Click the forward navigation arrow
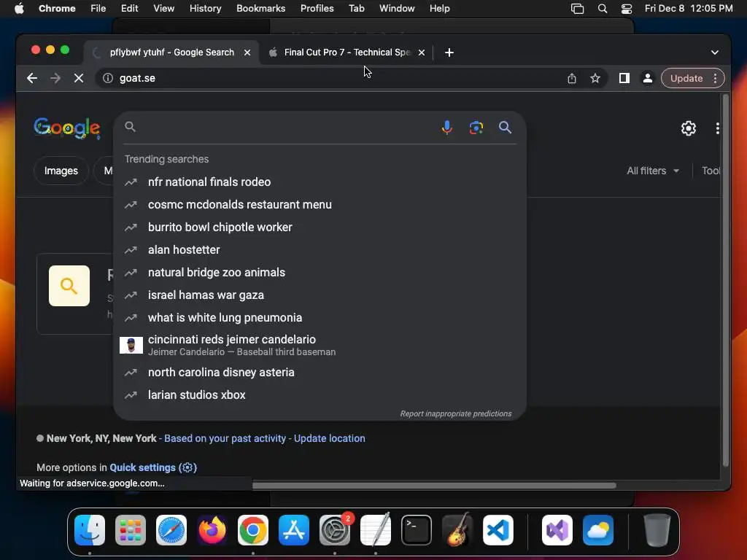The height and width of the screenshot is (560, 747). coord(55,78)
